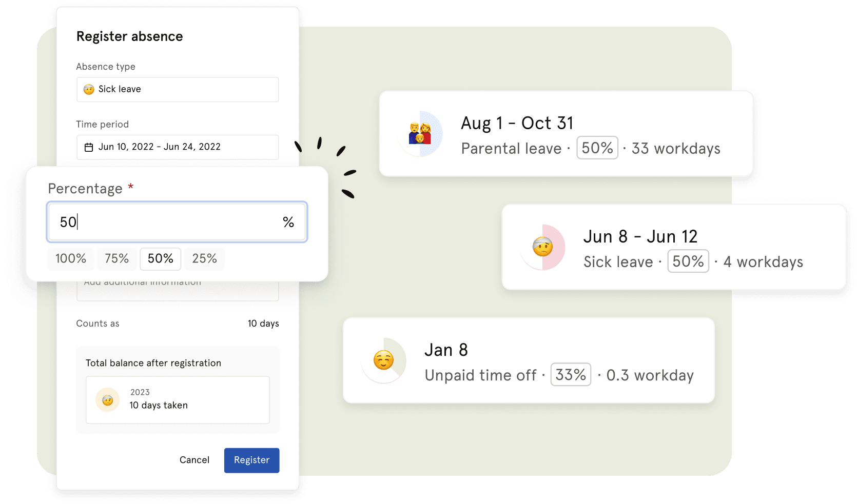Click Cancel to dismiss the form
The image size is (857, 504).
(194, 460)
